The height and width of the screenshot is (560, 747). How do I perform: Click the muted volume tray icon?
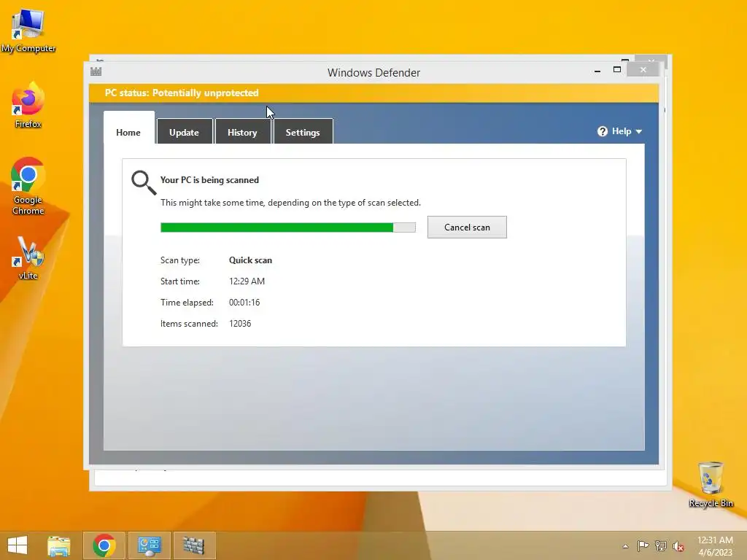point(678,546)
